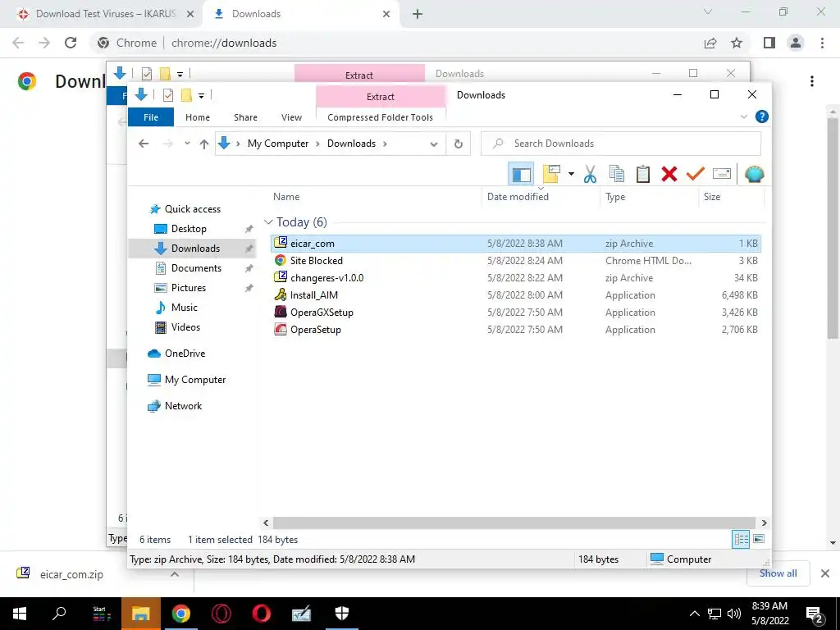
Task: Click the blue shell toolbar icon
Action: (755, 174)
